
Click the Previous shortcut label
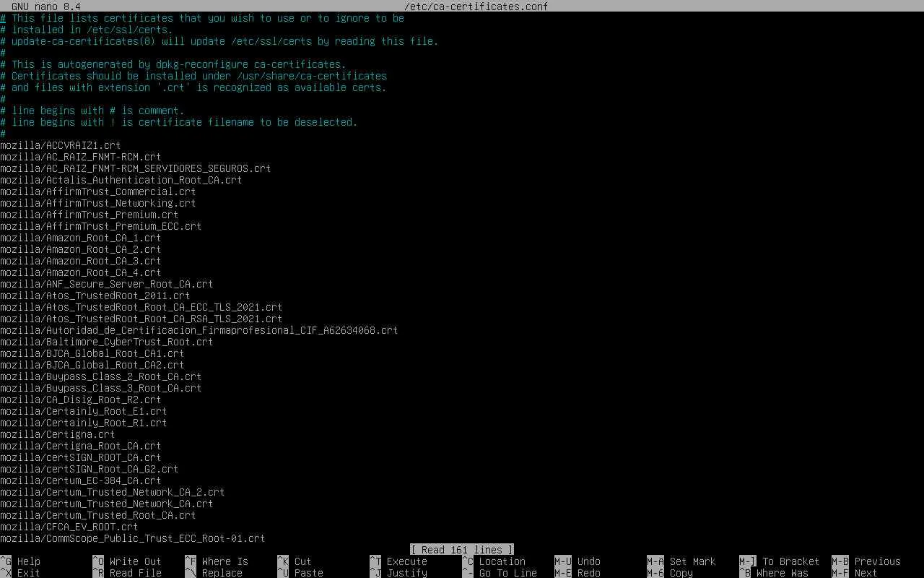pos(877,561)
